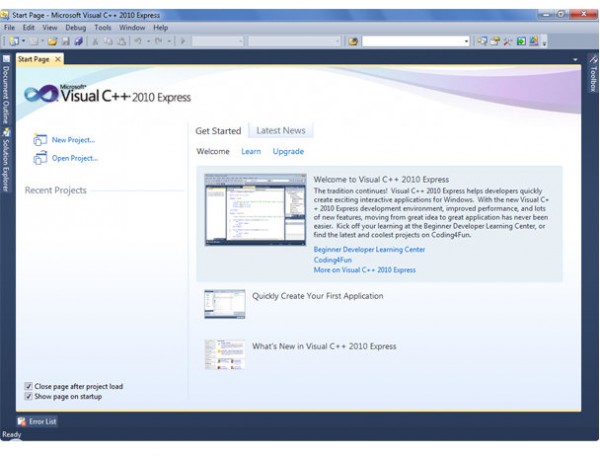Select the Welcome section link
The height and width of the screenshot is (456, 600).
click(x=213, y=151)
